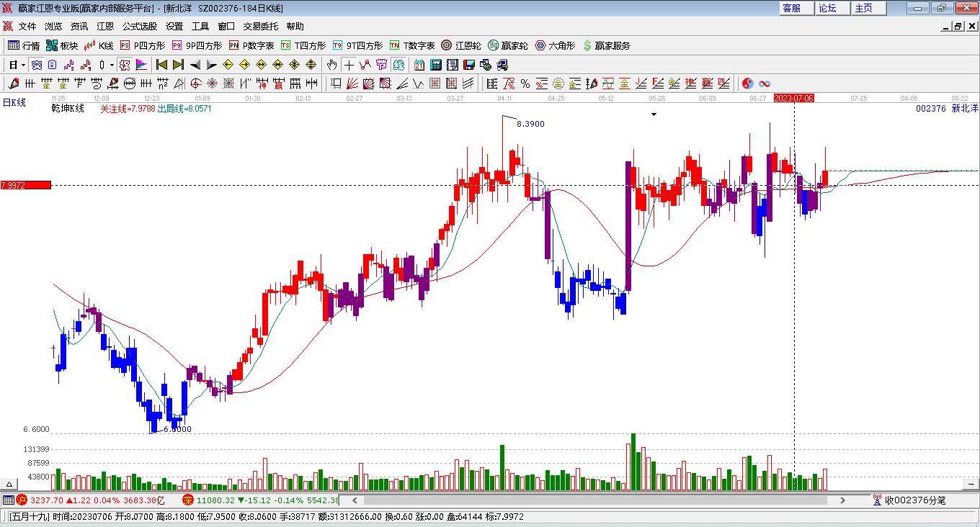
Task: Step forward with black right arrow
Action: tap(211, 65)
